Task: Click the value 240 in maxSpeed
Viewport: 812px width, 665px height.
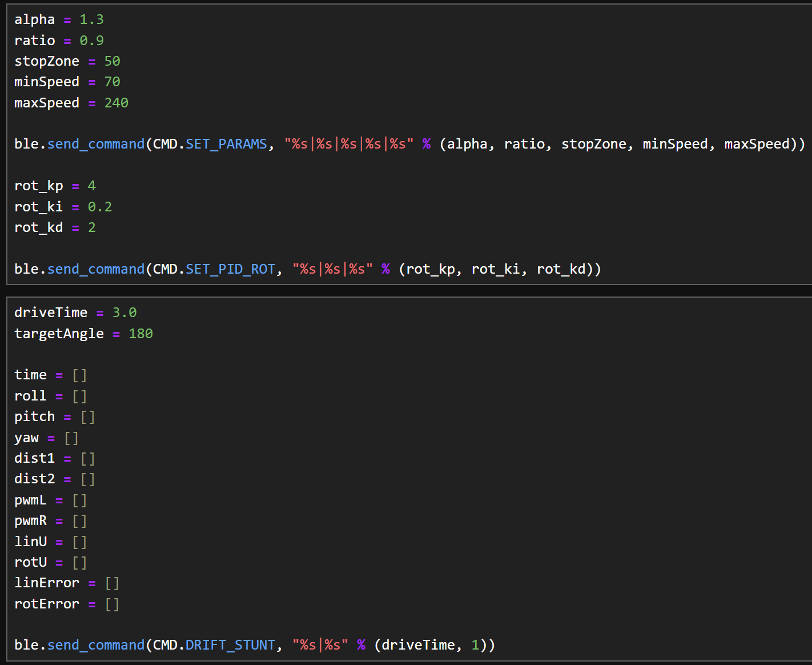Action: coord(116,103)
